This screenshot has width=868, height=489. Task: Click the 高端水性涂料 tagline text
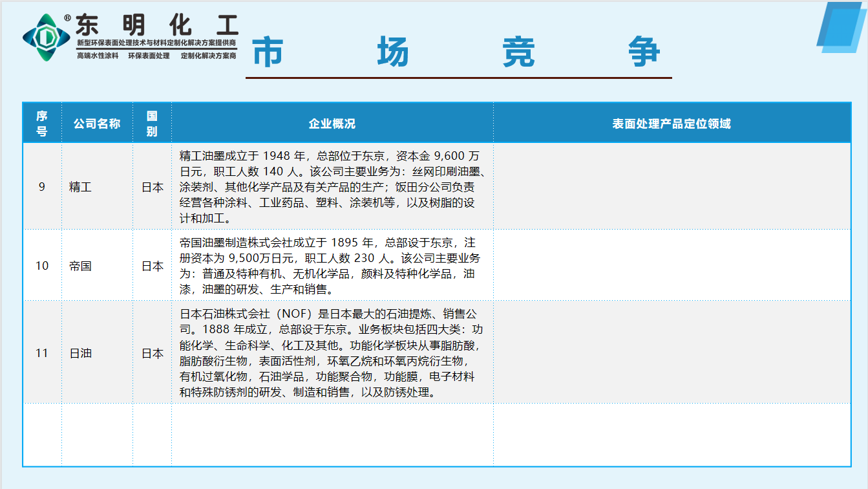tap(98, 56)
